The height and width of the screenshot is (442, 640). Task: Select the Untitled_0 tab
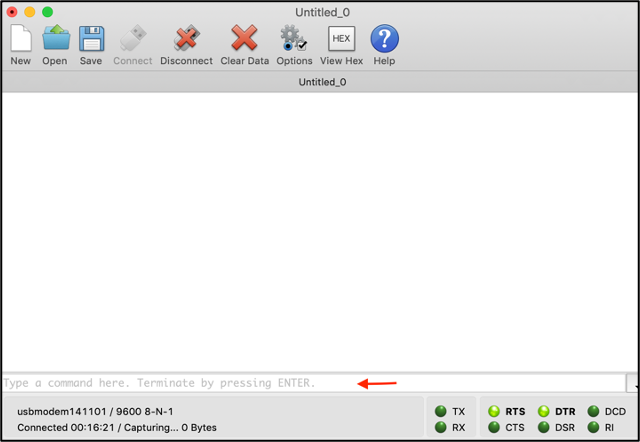point(322,82)
